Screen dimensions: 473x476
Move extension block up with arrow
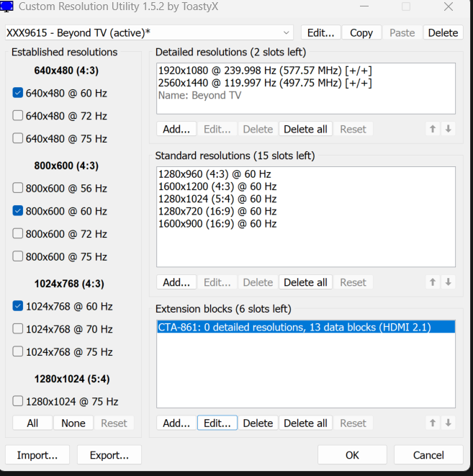433,423
